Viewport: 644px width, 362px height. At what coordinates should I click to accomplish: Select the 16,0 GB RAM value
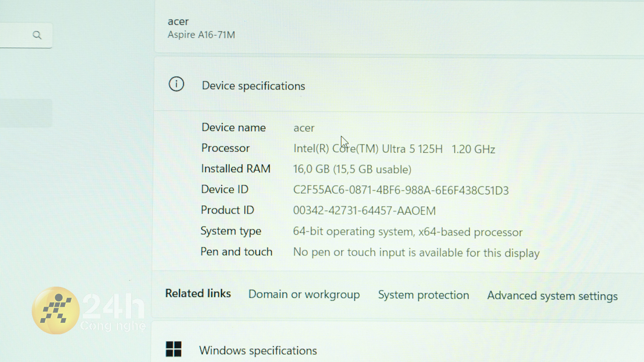point(352,169)
